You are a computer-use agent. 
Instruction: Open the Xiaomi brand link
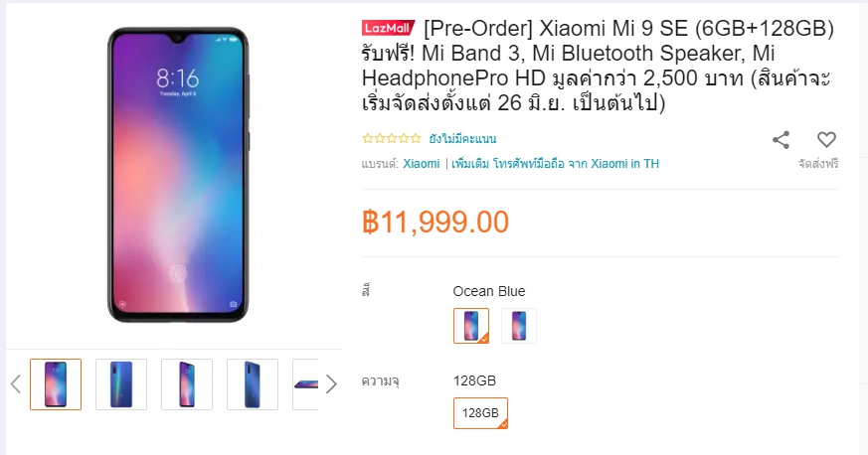click(x=422, y=164)
